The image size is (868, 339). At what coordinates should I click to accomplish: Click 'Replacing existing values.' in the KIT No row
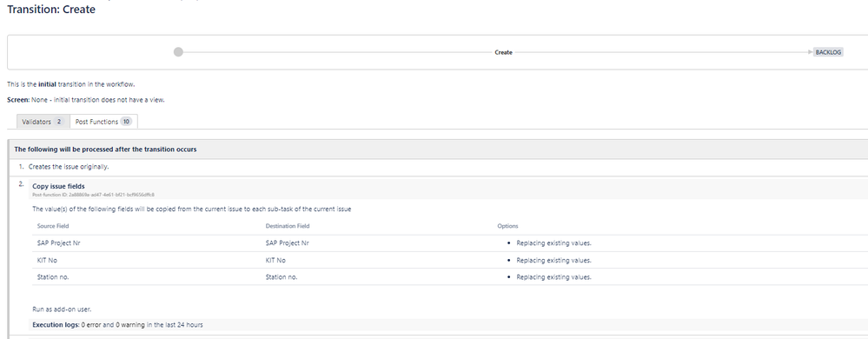pos(554,261)
